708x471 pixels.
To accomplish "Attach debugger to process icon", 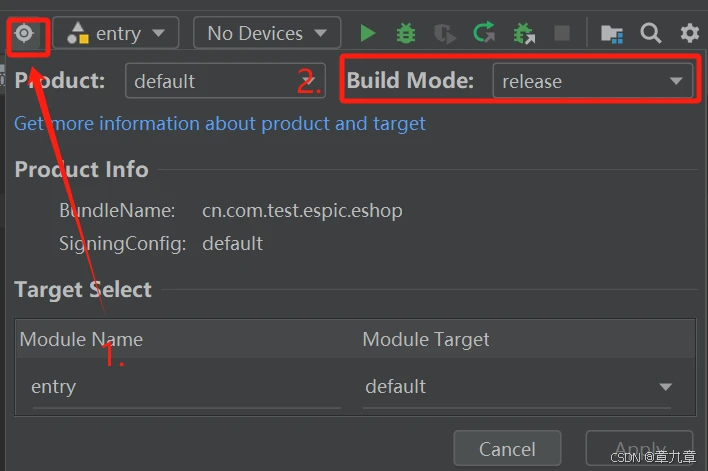I will [523, 33].
